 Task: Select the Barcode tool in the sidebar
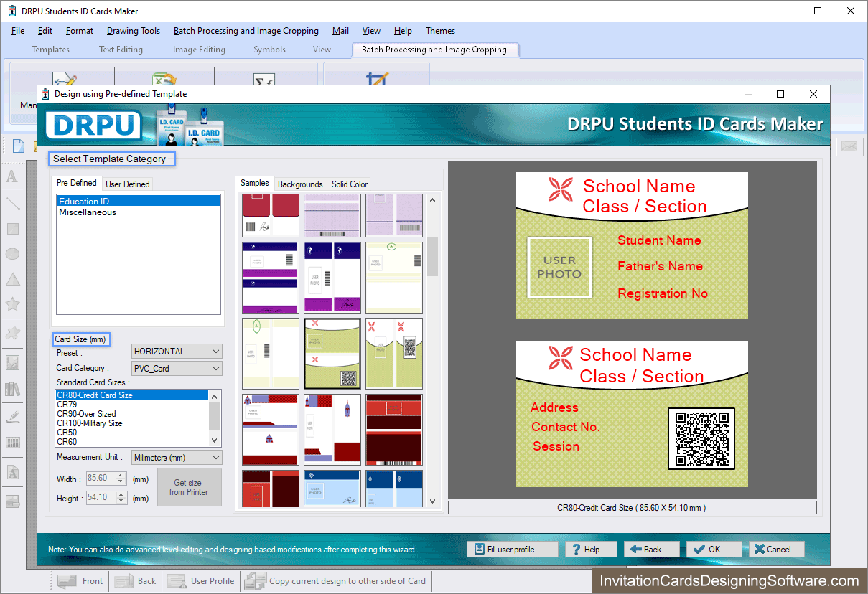(x=12, y=442)
